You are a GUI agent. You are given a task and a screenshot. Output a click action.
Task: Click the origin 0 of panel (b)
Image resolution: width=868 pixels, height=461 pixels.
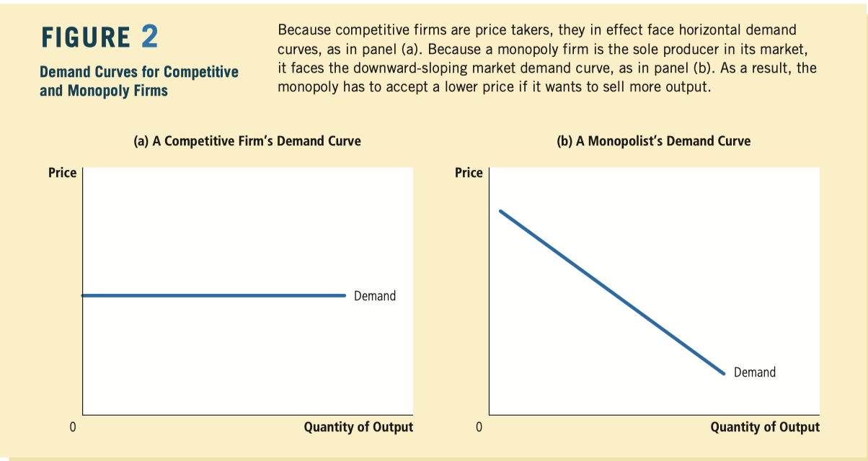coord(478,427)
